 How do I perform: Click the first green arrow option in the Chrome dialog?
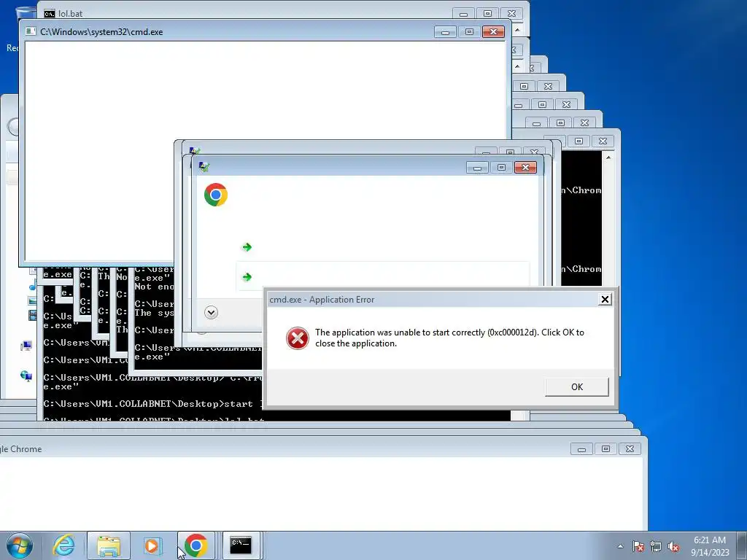click(247, 246)
